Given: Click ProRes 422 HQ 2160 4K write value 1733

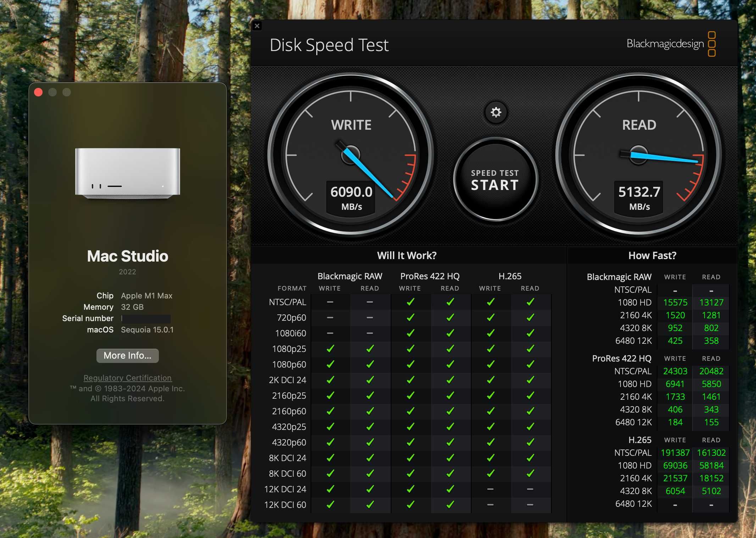Looking at the screenshot, I should [675, 397].
